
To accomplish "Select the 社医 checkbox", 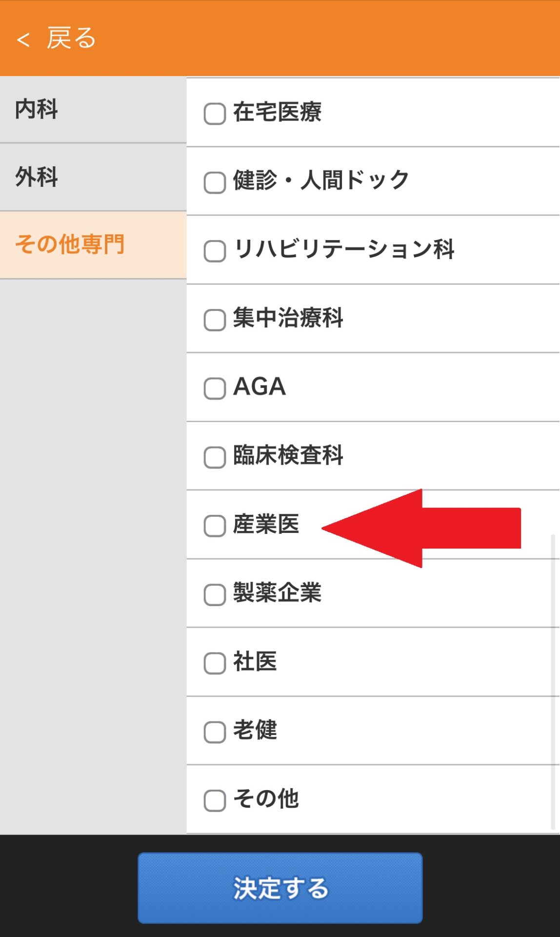I will tap(215, 663).
